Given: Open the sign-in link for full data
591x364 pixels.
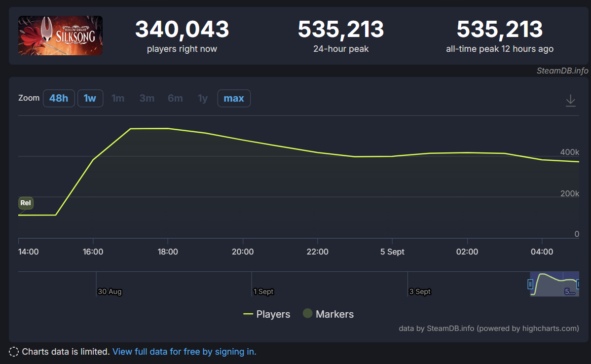Looking at the screenshot, I should pos(185,352).
